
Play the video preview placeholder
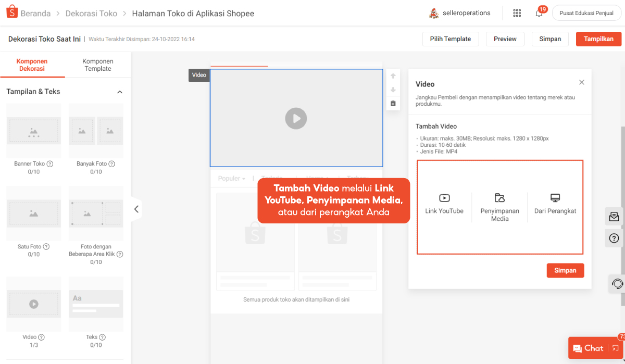(296, 118)
